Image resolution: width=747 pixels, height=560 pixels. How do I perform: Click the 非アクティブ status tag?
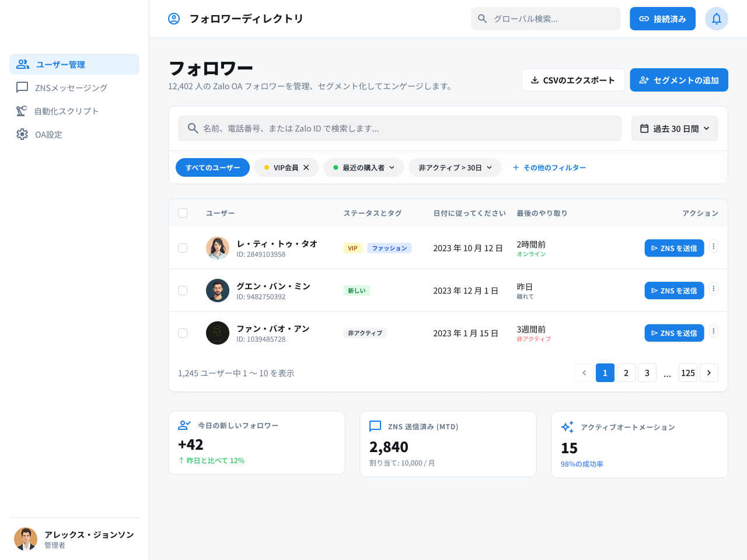(x=365, y=333)
